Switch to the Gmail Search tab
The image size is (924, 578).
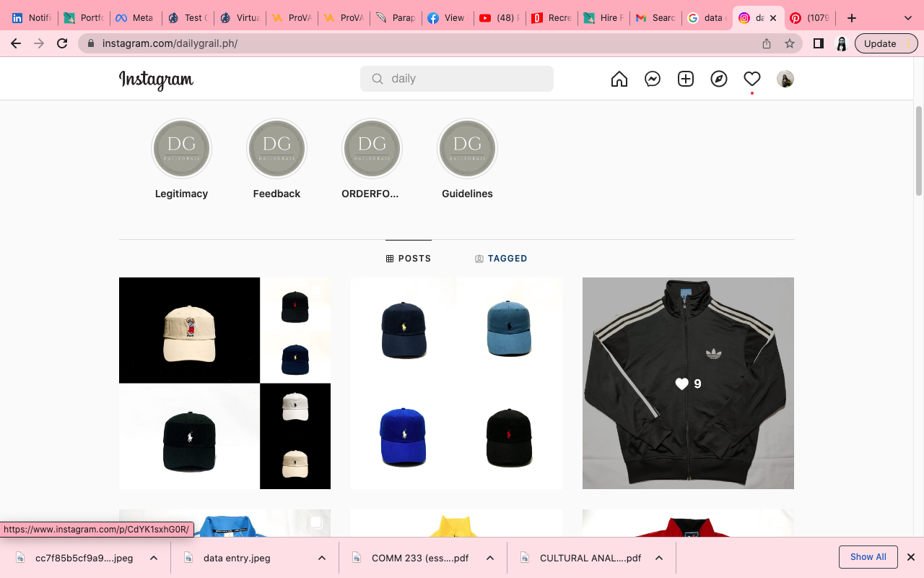pos(655,18)
